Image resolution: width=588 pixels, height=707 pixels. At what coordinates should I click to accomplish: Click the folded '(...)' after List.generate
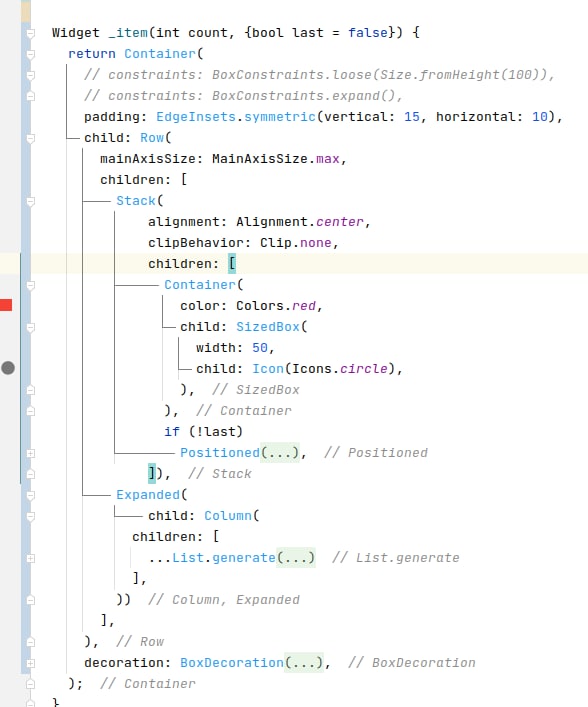(295, 558)
